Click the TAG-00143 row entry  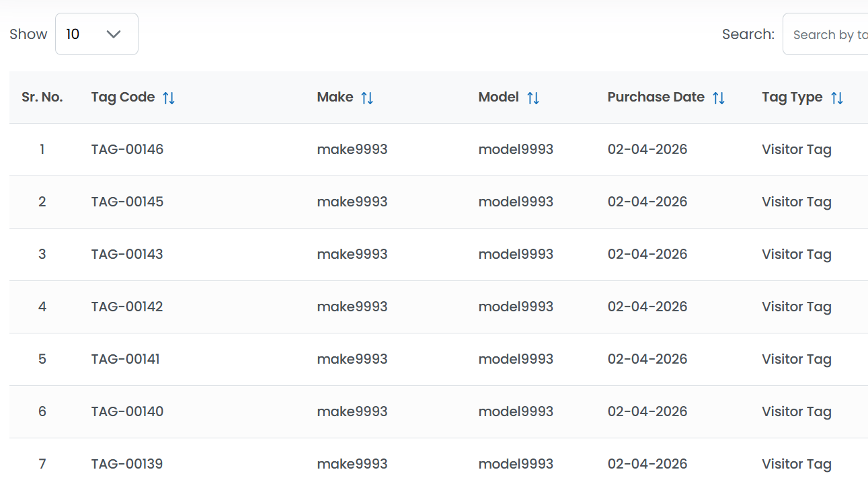tap(127, 254)
